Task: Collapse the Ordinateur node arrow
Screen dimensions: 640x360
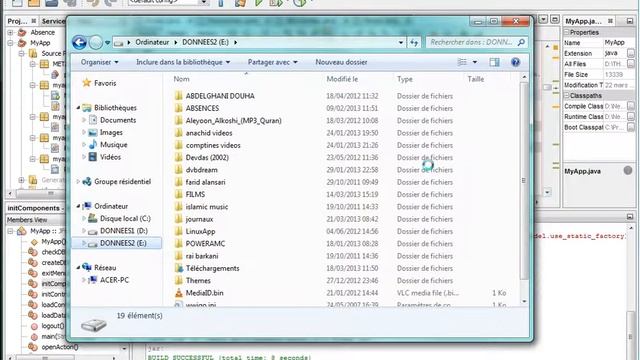Action: coord(78,206)
